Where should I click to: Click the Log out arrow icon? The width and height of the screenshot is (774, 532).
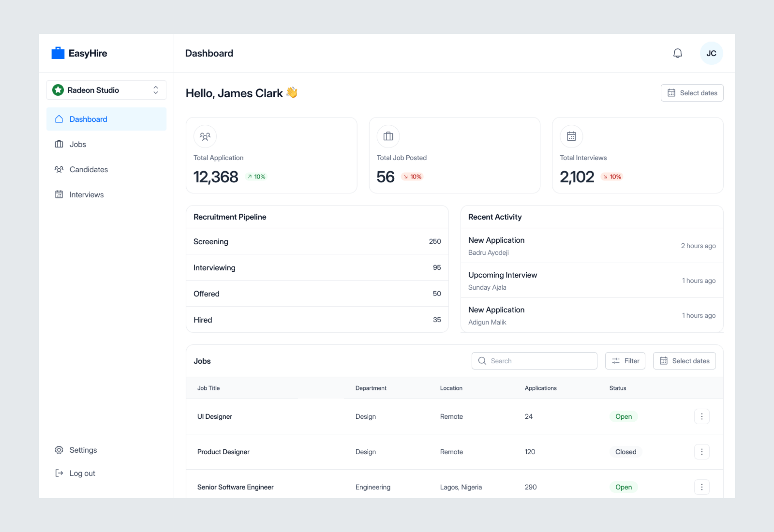click(59, 473)
